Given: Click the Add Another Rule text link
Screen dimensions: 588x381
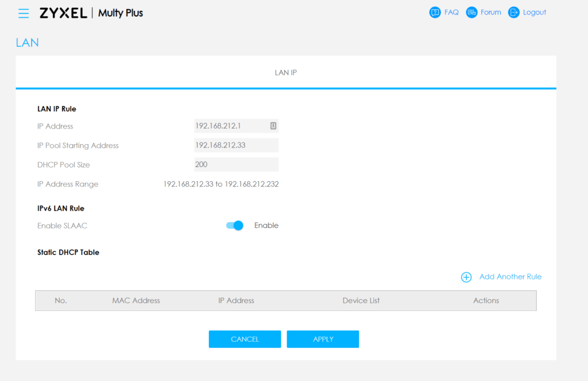Looking at the screenshot, I should pyautogui.click(x=510, y=277).
